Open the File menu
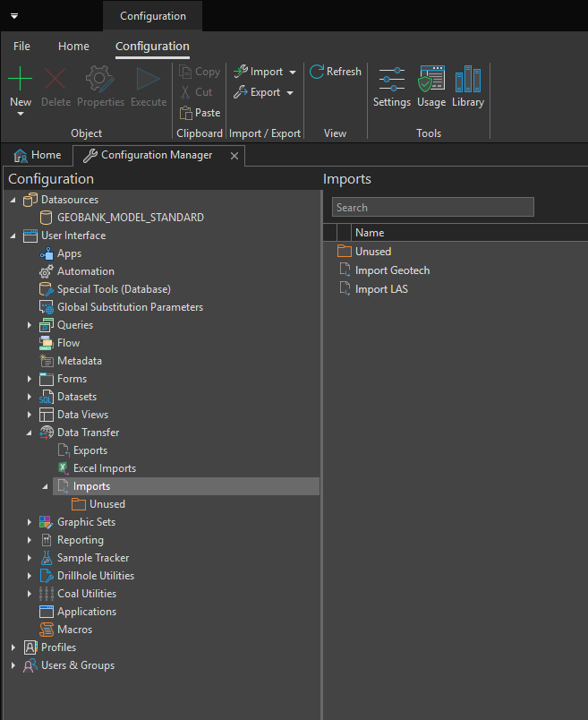Viewport: 588px width, 720px height. [21, 46]
